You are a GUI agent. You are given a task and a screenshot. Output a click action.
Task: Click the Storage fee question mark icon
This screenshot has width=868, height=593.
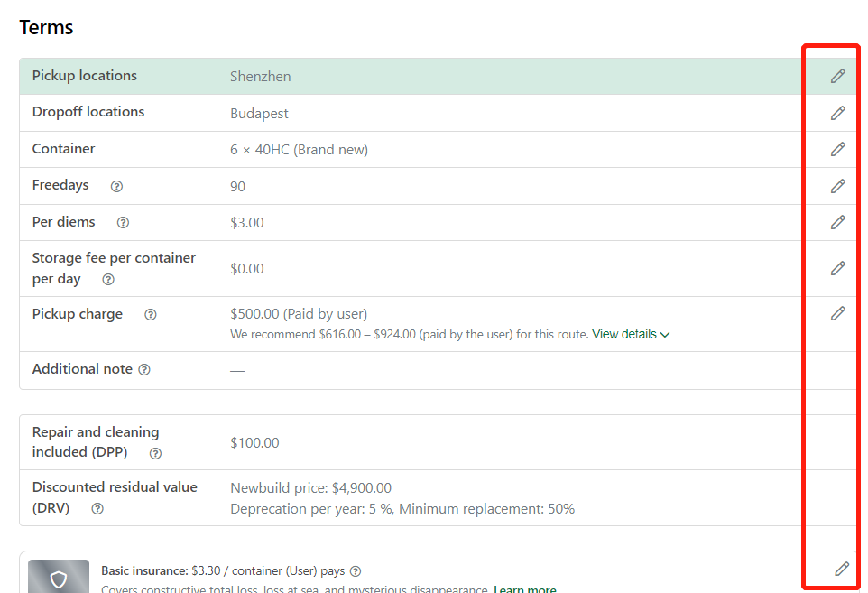[x=108, y=280]
